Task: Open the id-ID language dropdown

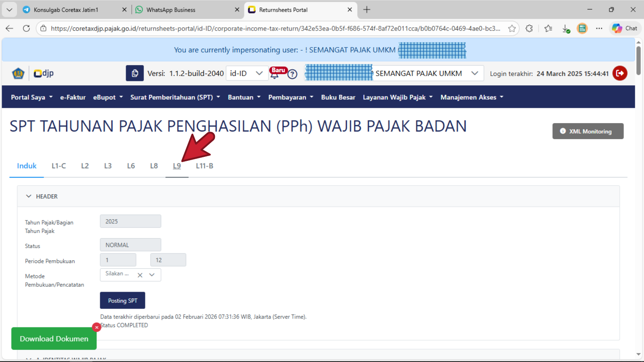Action: 247,73
